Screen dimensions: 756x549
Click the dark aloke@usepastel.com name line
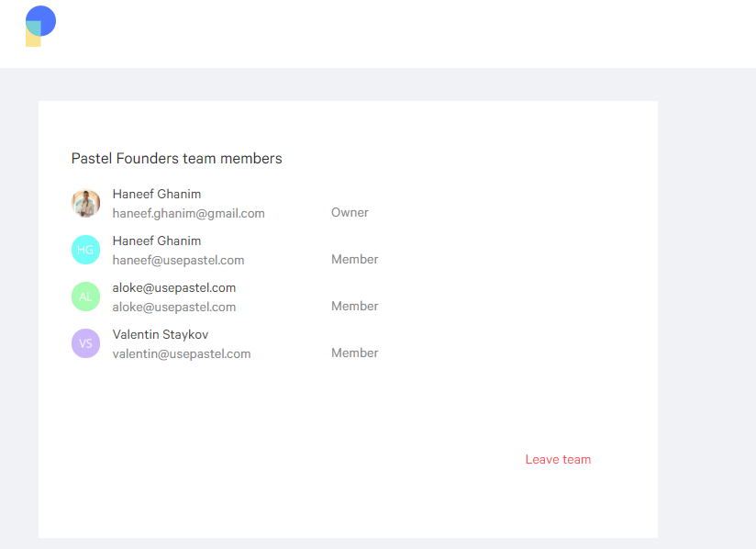tap(174, 287)
